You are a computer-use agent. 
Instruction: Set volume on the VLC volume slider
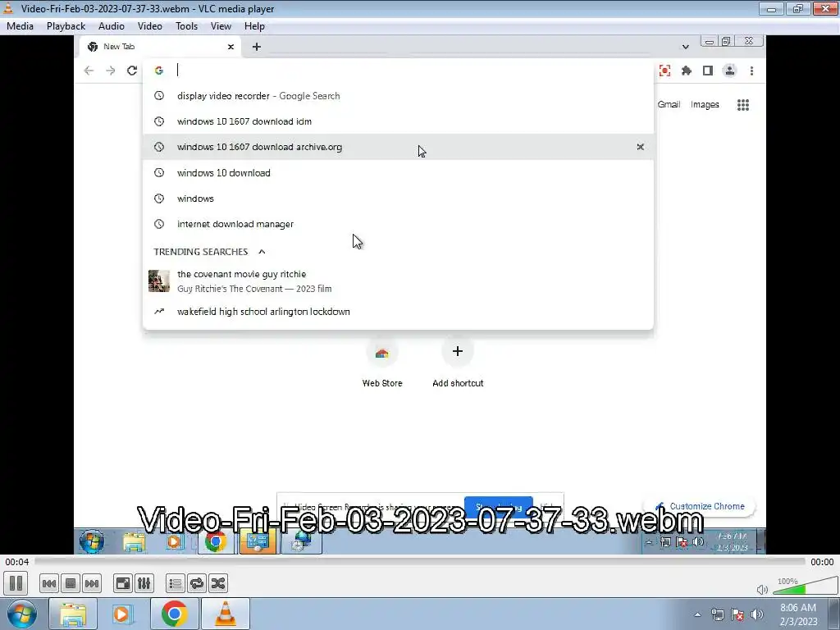click(x=806, y=586)
